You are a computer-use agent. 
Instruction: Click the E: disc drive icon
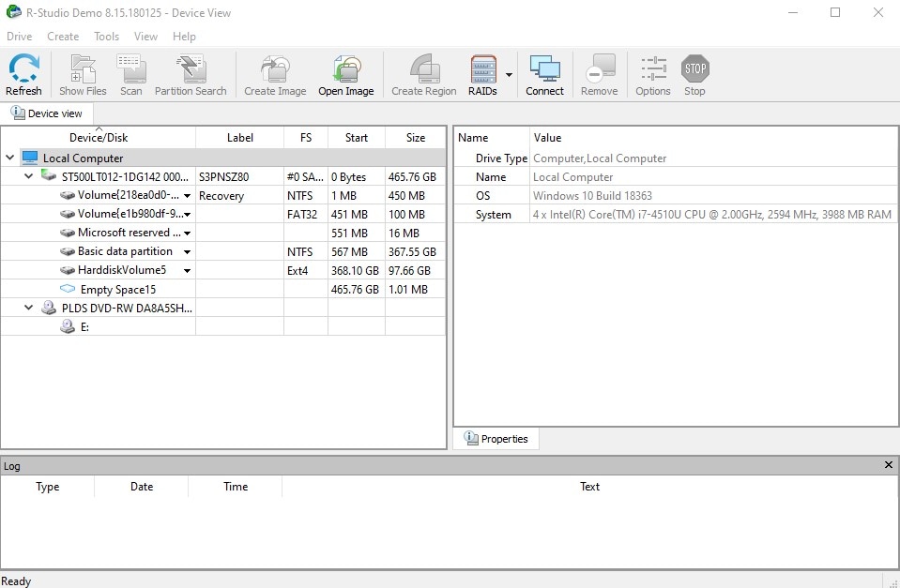(x=68, y=326)
